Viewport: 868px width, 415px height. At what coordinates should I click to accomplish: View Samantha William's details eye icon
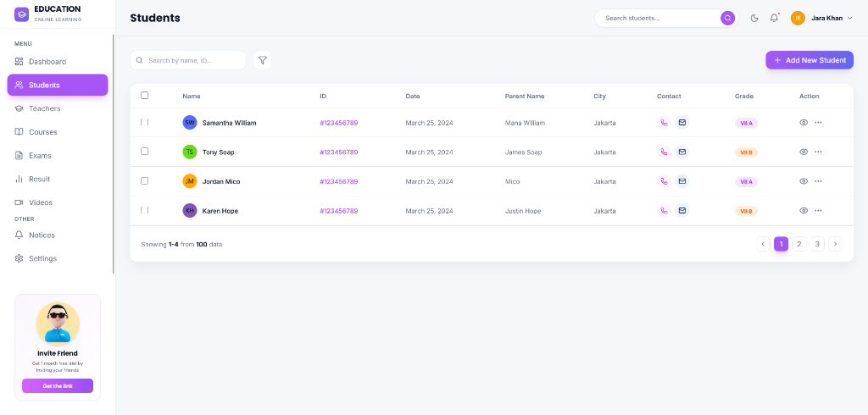click(x=804, y=123)
